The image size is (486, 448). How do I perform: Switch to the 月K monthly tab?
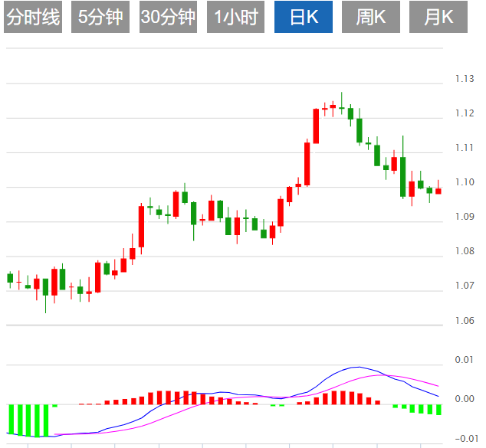(438, 17)
